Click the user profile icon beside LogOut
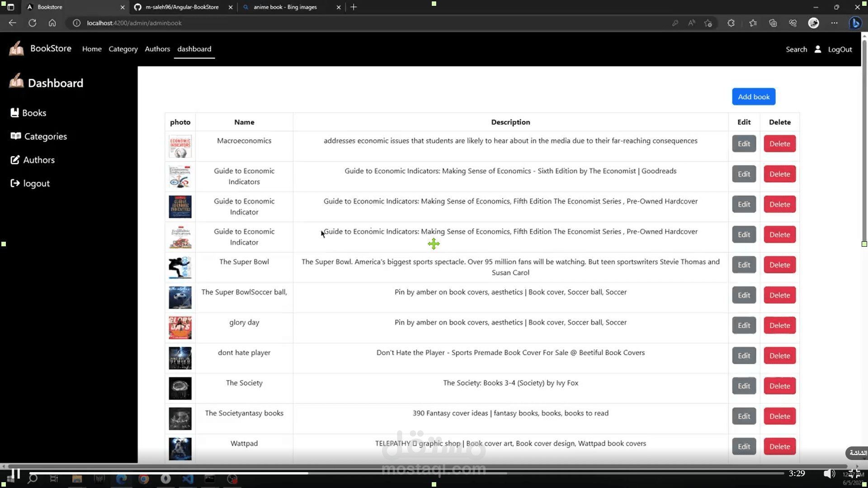868x488 pixels. point(817,49)
